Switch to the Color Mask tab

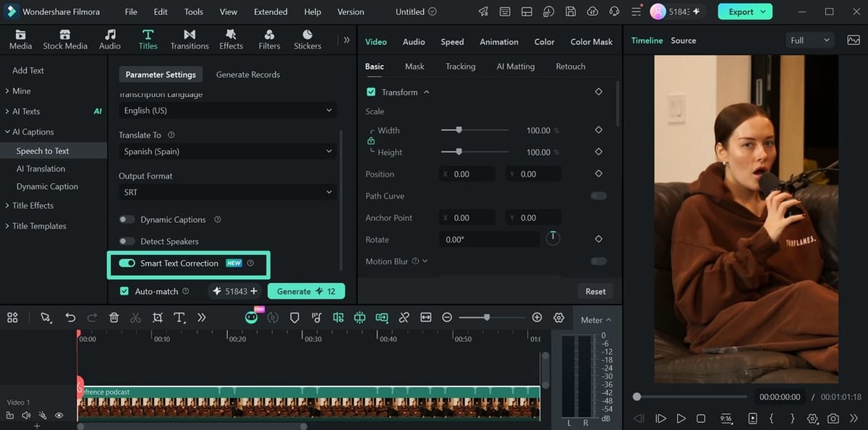coord(591,42)
